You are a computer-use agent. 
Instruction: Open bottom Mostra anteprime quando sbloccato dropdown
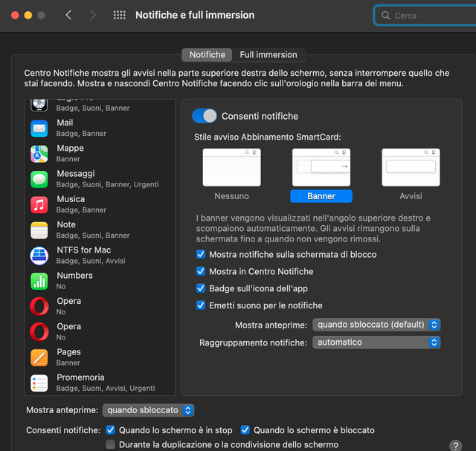[149, 410]
